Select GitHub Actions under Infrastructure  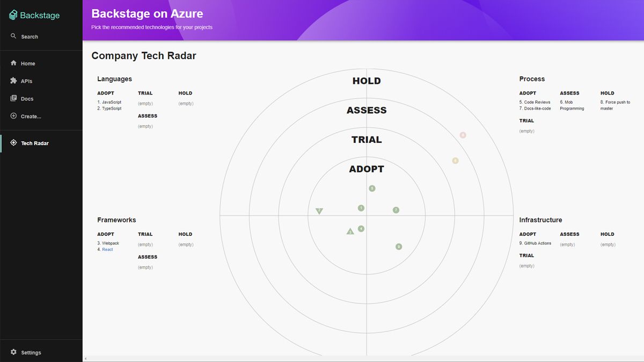[537, 243]
